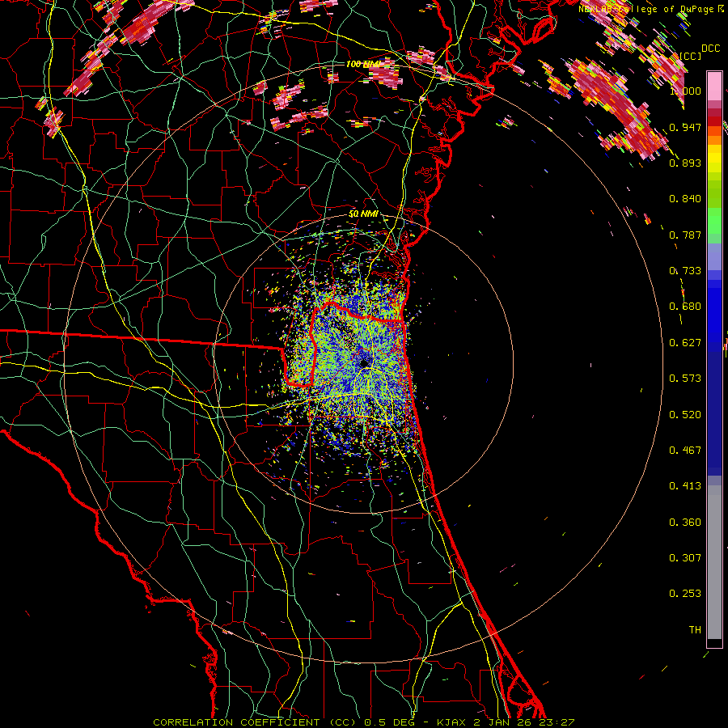The image size is (728, 728).
Task: Select the 0.893 scale label
Action: coord(685,163)
